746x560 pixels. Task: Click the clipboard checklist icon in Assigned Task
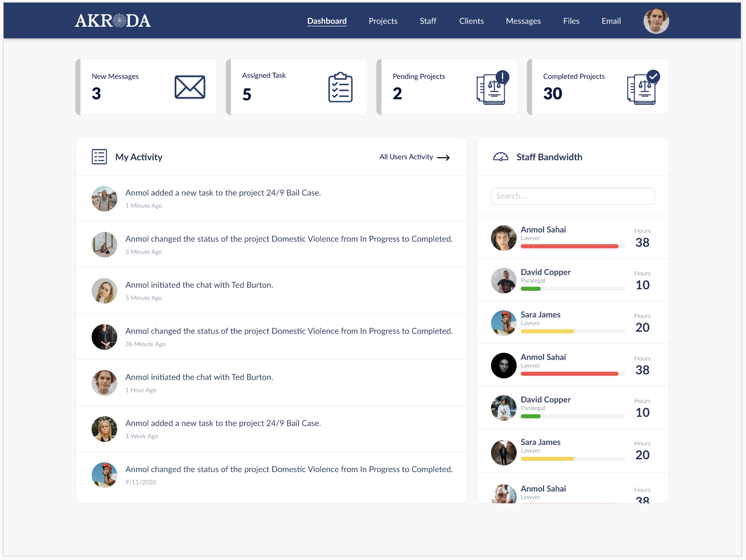(x=340, y=87)
